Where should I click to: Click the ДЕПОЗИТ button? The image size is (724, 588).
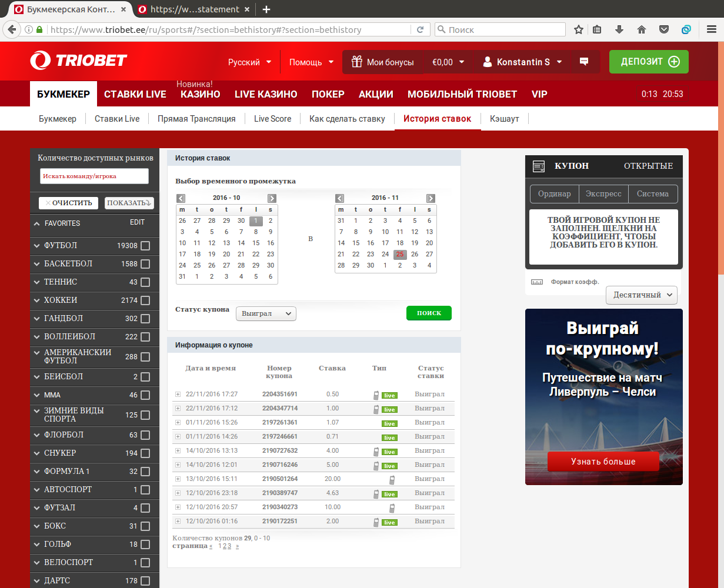[649, 62]
